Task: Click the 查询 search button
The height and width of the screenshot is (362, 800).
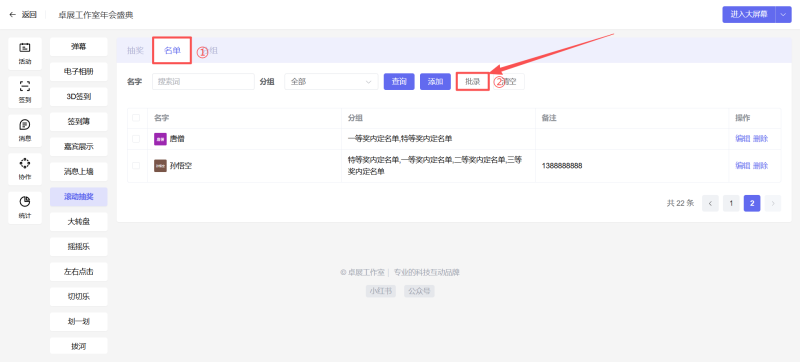Action: point(399,82)
